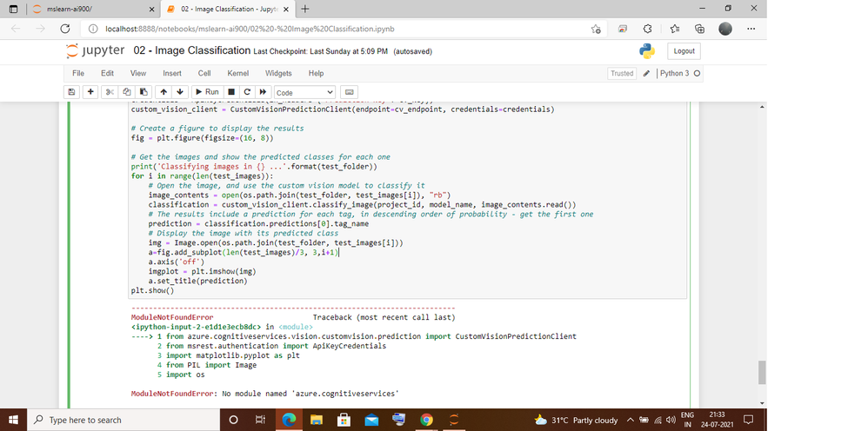
Task: Click the plt.show() line in the code cell
Action: coord(152,290)
